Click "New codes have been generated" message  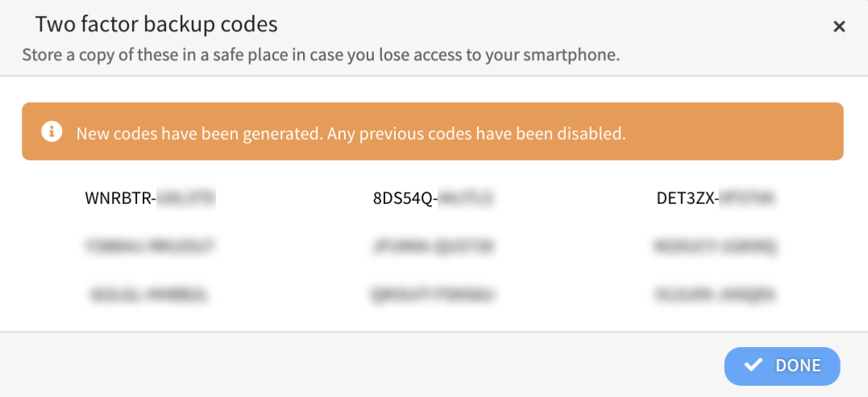(198, 134)
